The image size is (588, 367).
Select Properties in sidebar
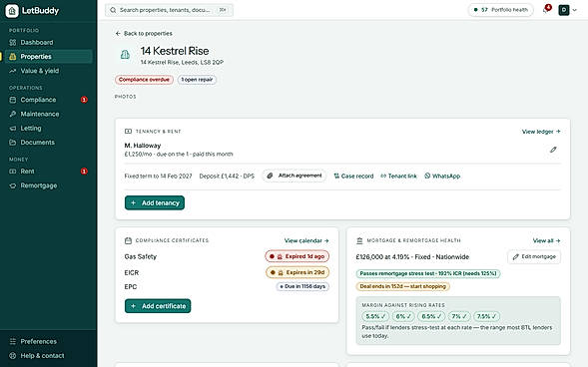click(x=49, y=57)
